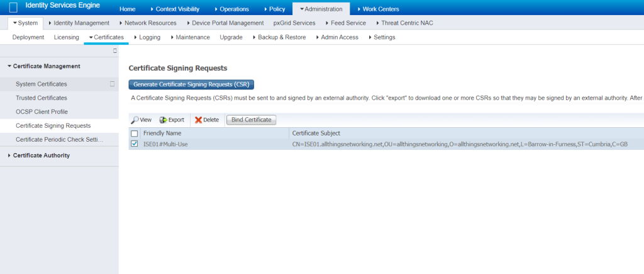Click the Cisco logo icon in header
Viewport: 644px width, 274px height.
pyautogui.click(x=13, y=8)
